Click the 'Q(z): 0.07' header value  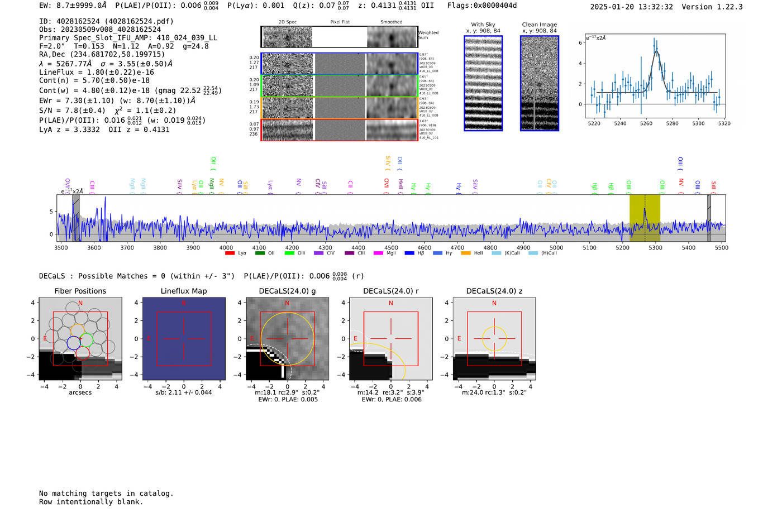point(323,6)
